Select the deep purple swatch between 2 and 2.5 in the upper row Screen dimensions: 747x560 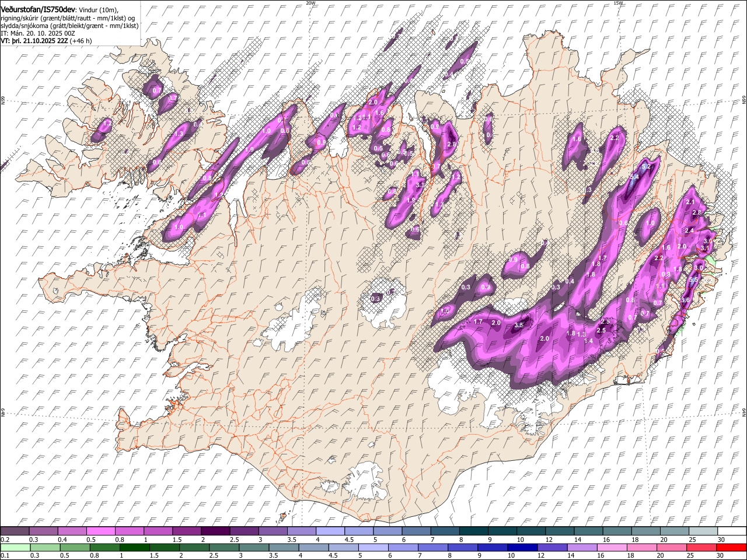click(x=215, y=531)
